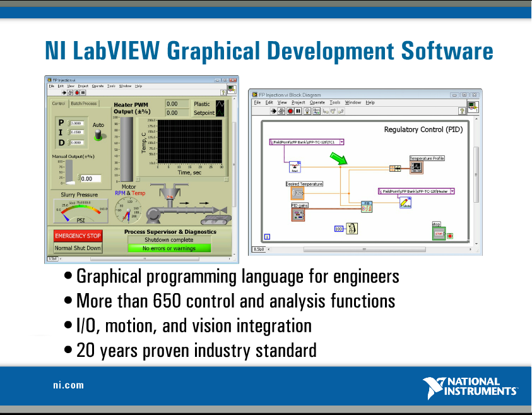Select the Temperature Profile waveform icon

(415, 167)
